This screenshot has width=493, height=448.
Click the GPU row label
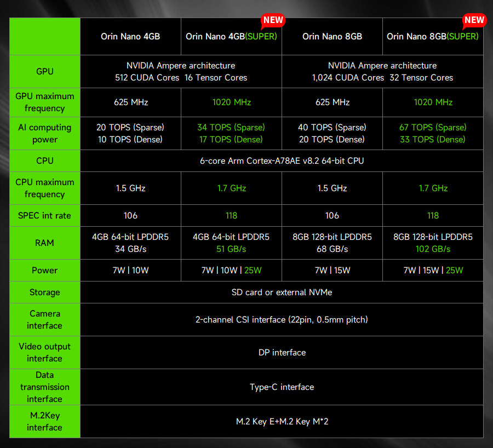(x=45, y=71)
